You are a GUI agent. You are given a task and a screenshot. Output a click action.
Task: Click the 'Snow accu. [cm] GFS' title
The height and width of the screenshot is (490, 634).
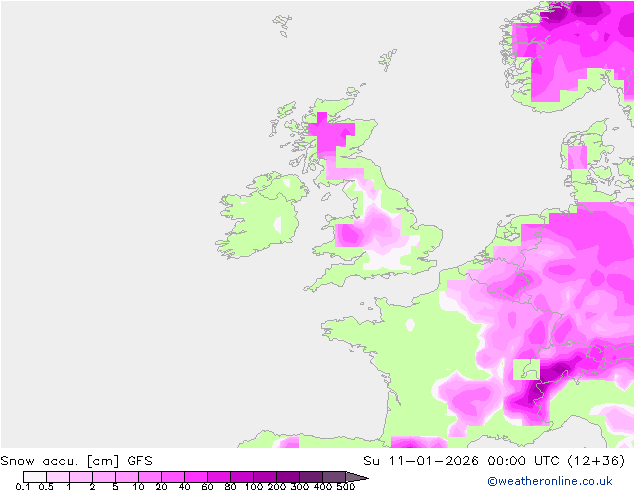(x=76, y=461)
